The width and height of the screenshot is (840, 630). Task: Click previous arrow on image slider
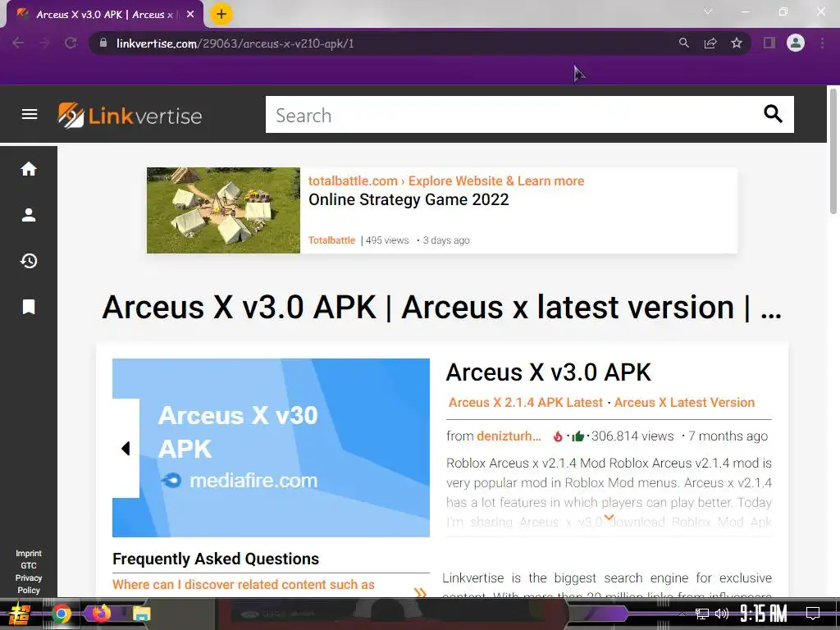126,449
